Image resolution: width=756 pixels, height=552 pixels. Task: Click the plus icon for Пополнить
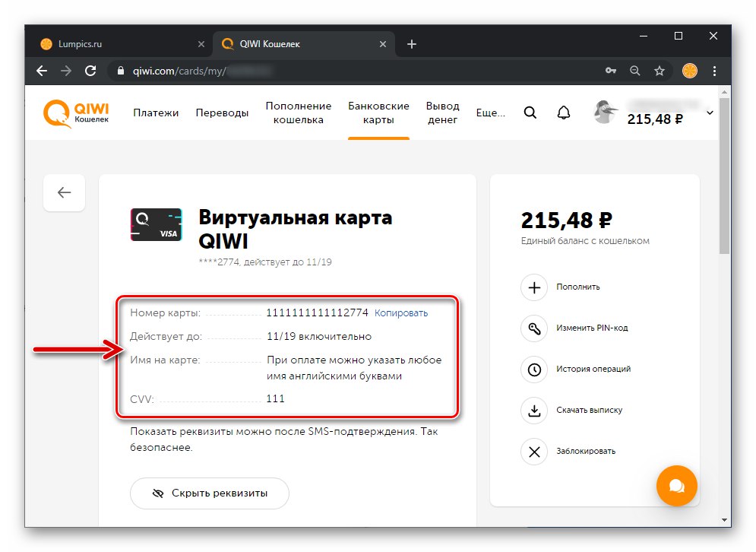[x=534, y=287]
